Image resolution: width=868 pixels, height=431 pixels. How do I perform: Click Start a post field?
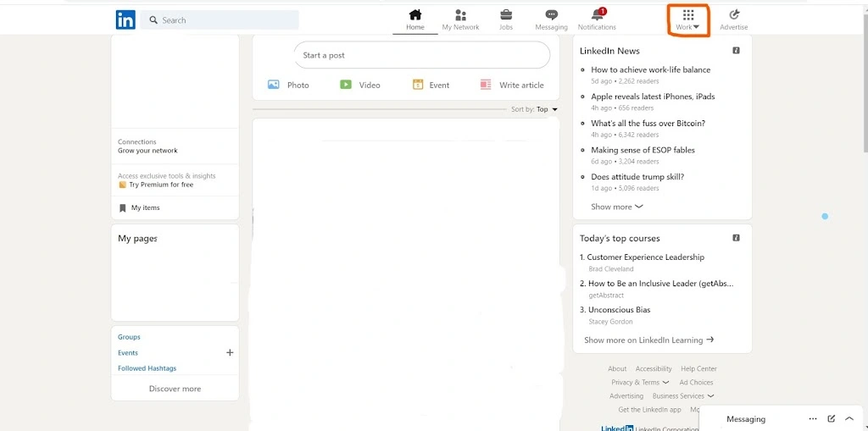click(x=422, y=55)
